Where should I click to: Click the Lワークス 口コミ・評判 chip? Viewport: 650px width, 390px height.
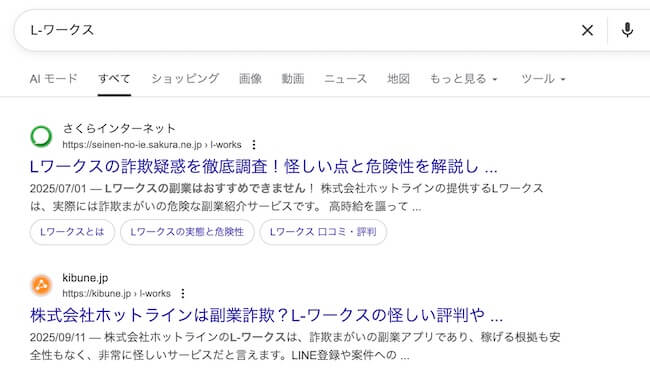323,232
